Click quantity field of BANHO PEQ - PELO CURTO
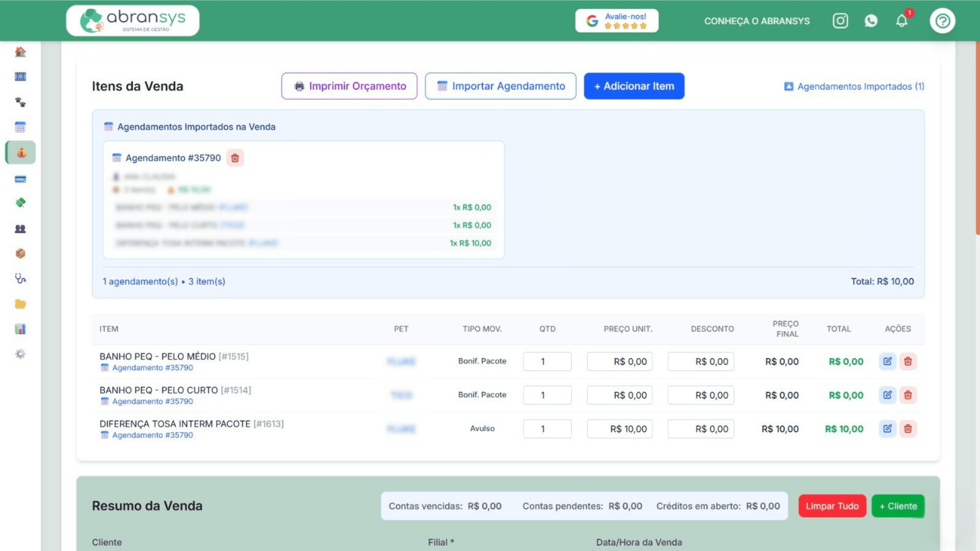This screenshot has height=551, width=980. point(547,395)
